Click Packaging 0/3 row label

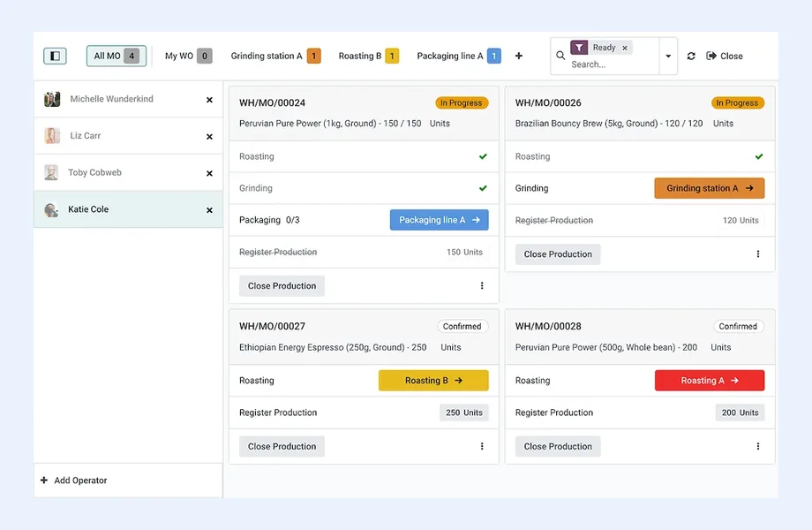[x=269, y=220]
